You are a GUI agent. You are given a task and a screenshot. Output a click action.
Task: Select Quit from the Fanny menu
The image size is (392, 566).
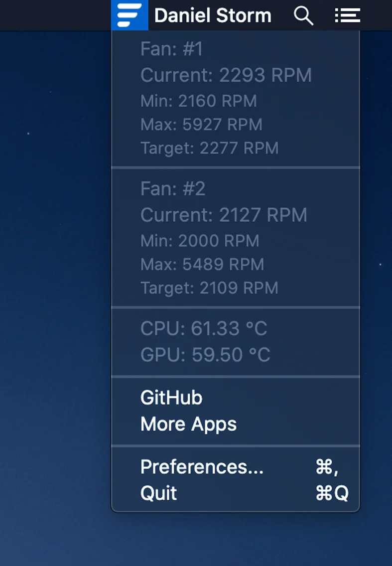click(x=158, y=493)
